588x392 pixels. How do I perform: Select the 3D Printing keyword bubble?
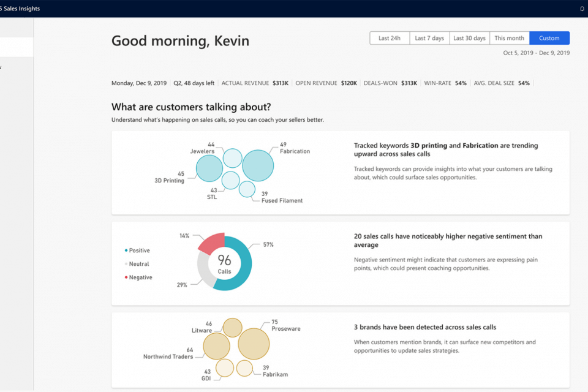(209, 168)
